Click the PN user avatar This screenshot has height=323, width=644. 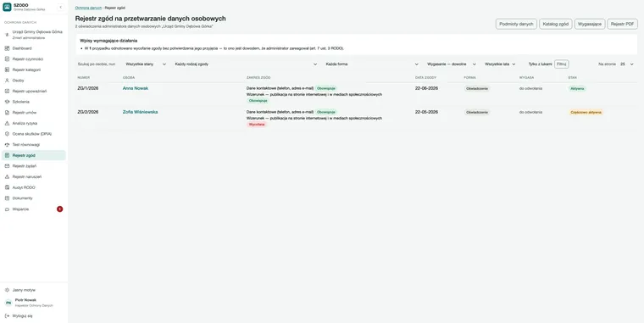8,303
